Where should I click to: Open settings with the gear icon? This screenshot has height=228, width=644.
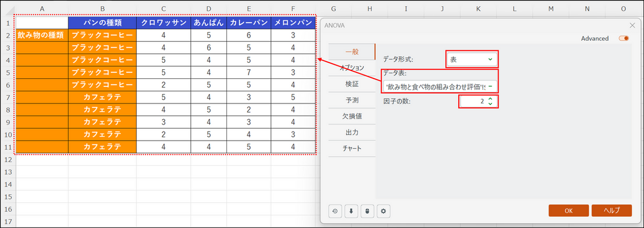(384, 211)
